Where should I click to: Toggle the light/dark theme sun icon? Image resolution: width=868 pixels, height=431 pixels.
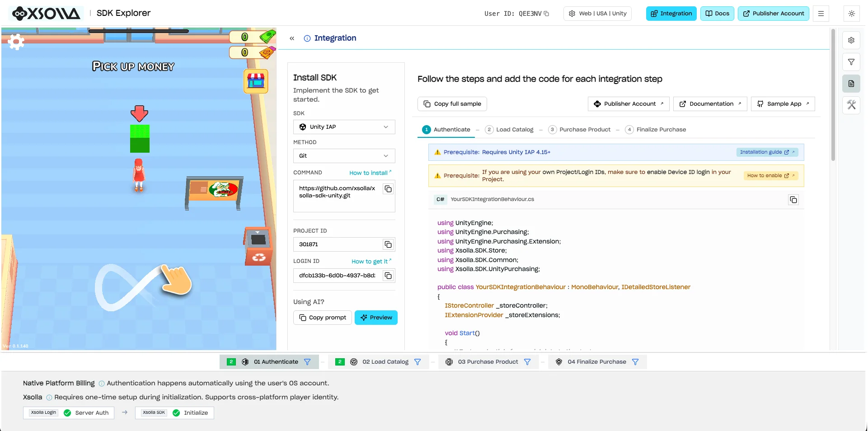click(x=851, y=14)
